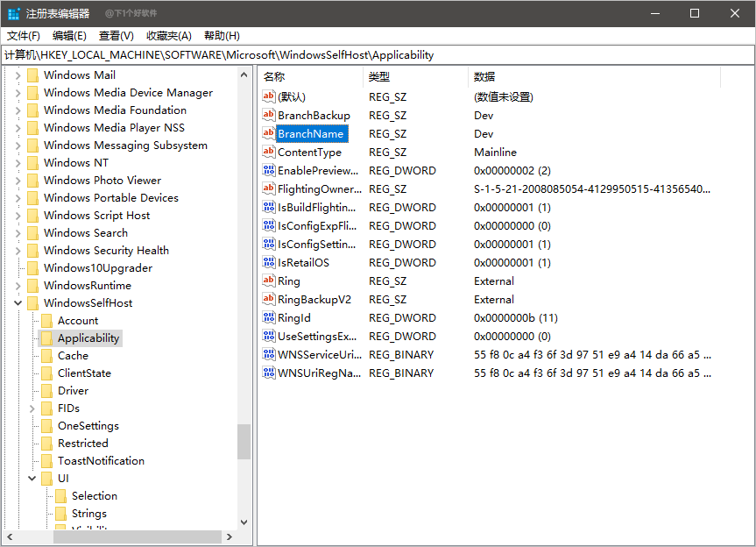
Task: Select the ClientState subkey
Action: [x=84, y=373]
